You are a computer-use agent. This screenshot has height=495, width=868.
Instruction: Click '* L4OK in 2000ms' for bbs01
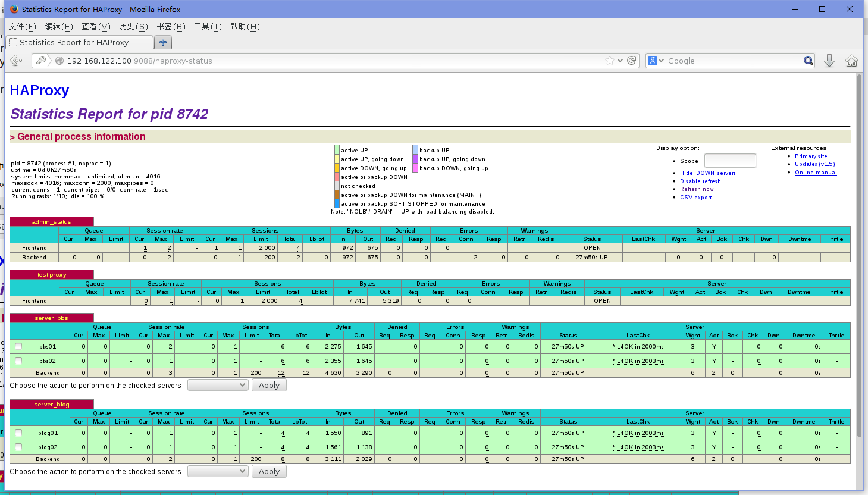[638, 346]
